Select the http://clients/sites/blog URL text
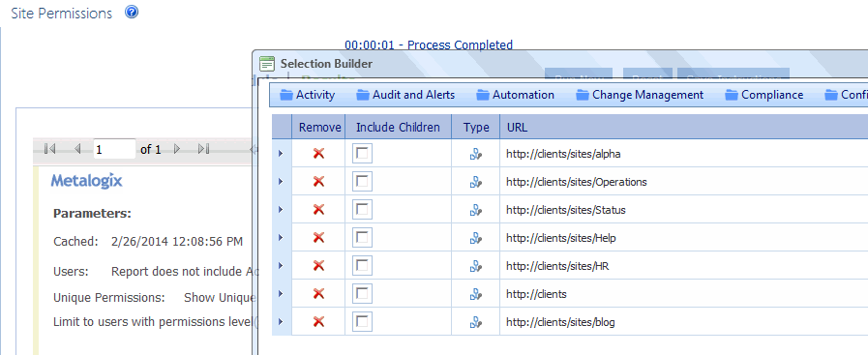 (560, 322)
